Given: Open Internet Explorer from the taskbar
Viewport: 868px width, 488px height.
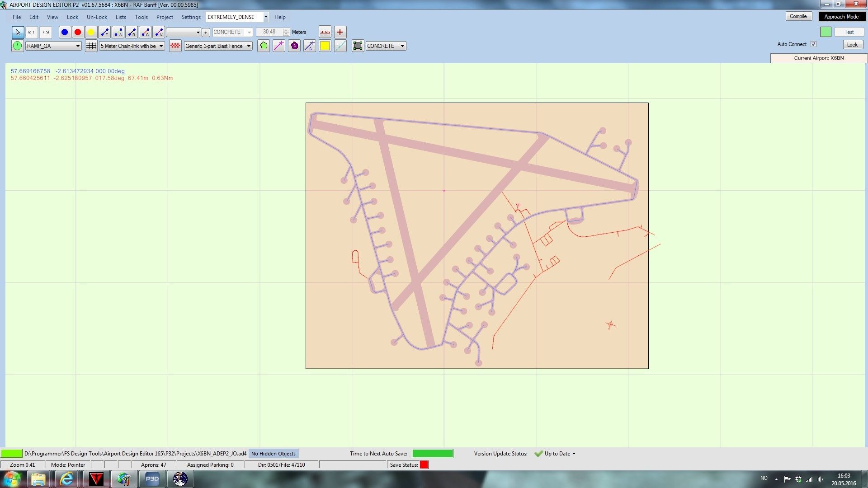Looking at the screenshot, I should (67, 479).
